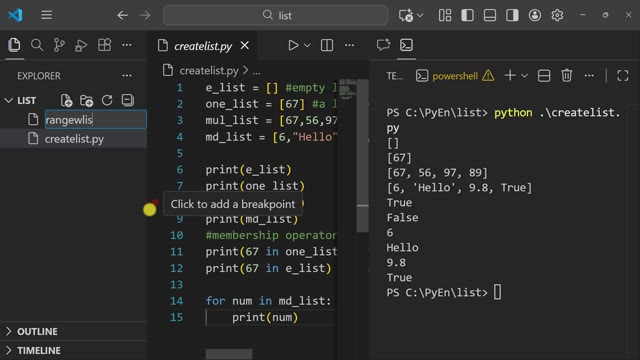Image resolution: width=640 pixels, height=360 pixels.
Task: Open the Customize Layout icon
Action: pyautogui.click(x=445, y=16)
